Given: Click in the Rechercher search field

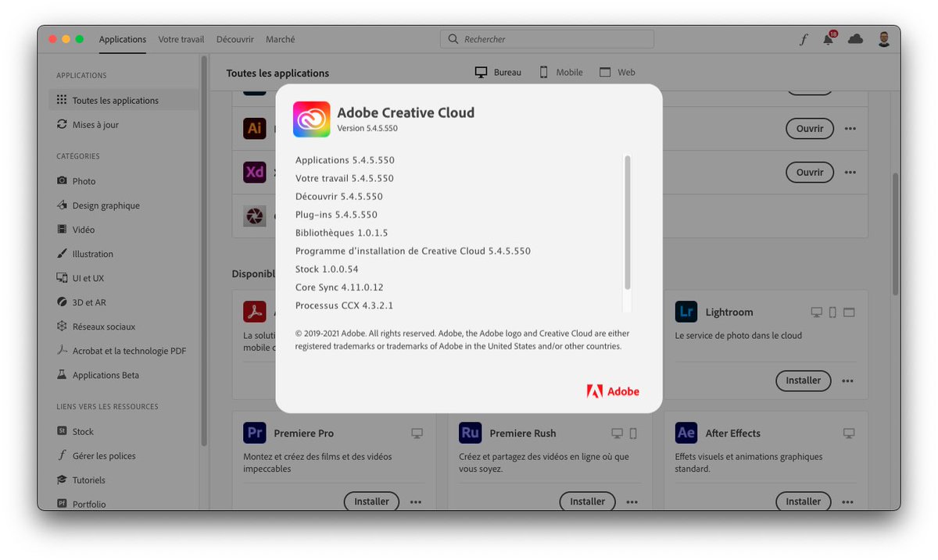Looking at the screenshot, I should pyautogui.click(x=547, y=39).
